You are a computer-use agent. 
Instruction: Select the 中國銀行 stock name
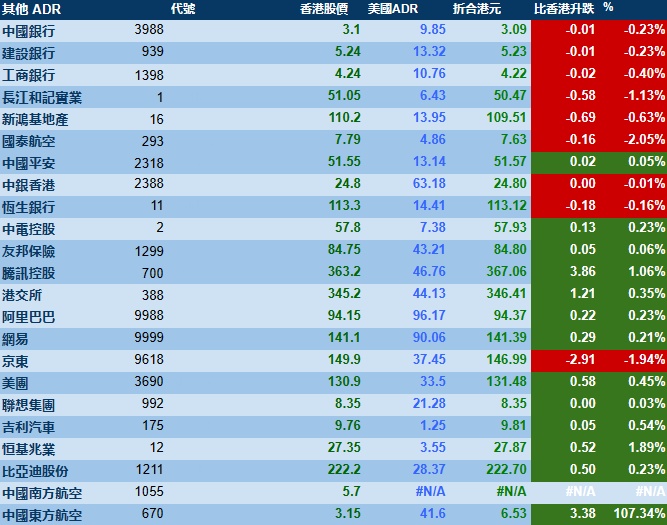[29, 31]
